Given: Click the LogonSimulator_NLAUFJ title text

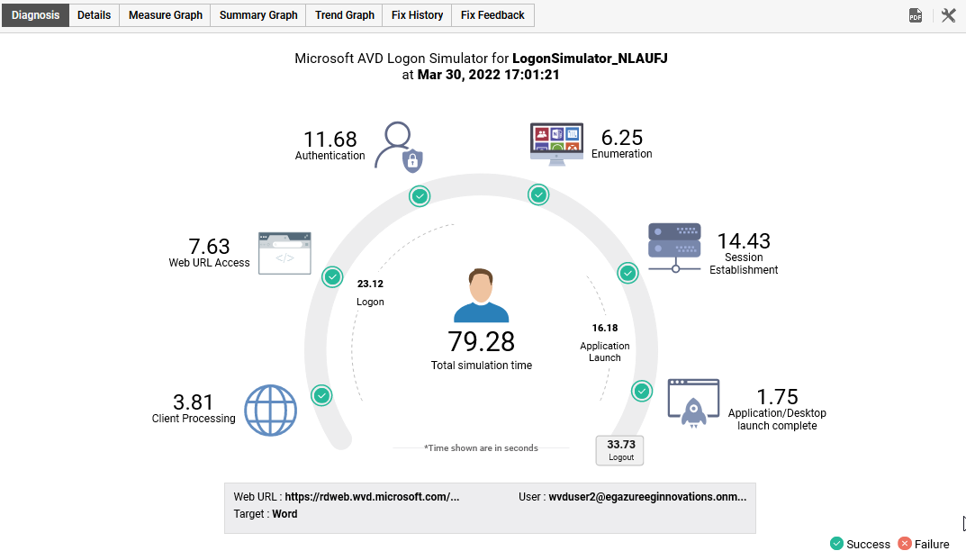Looking at the screenshot, I should click(590, 59).
